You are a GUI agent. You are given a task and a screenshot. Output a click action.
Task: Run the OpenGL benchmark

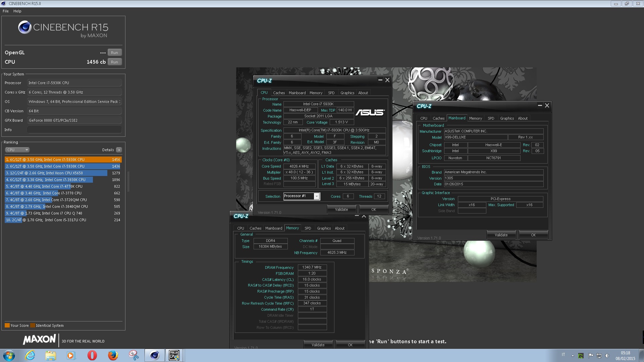click(x=114, y=53)
